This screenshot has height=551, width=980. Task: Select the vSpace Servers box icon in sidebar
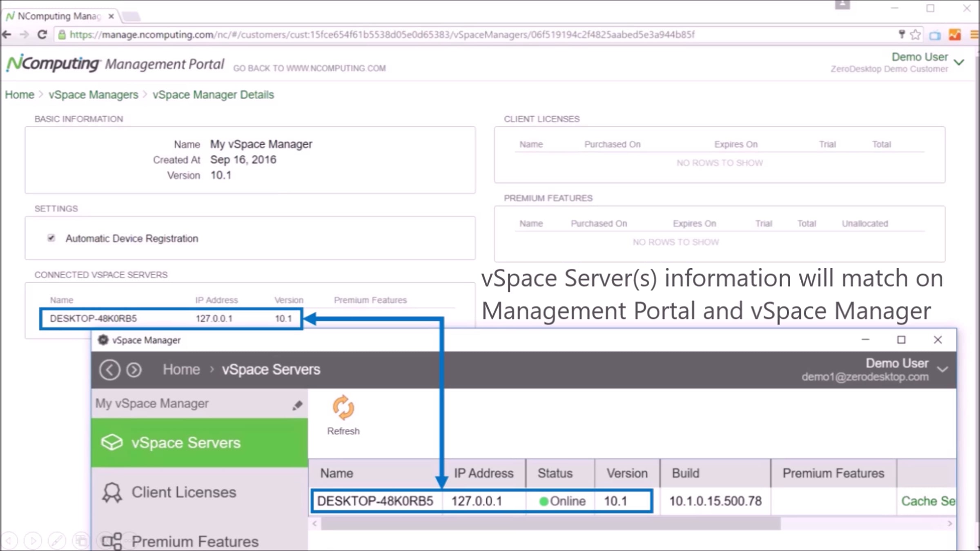[112, 442]
